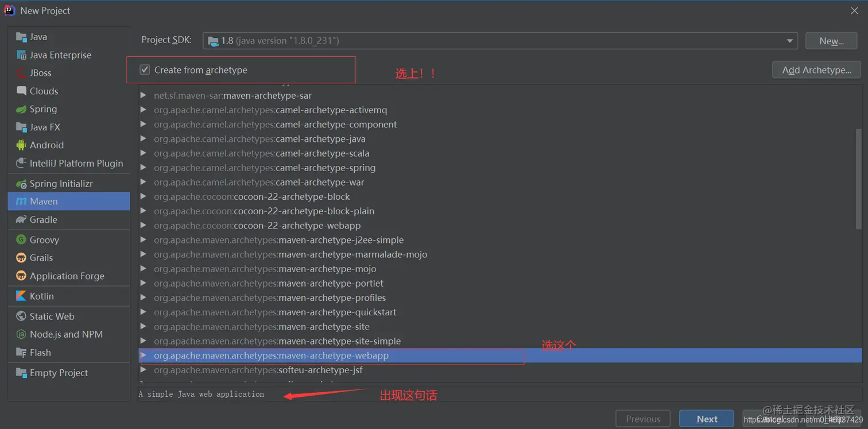Click the Groovy icon

click(21, 240)
